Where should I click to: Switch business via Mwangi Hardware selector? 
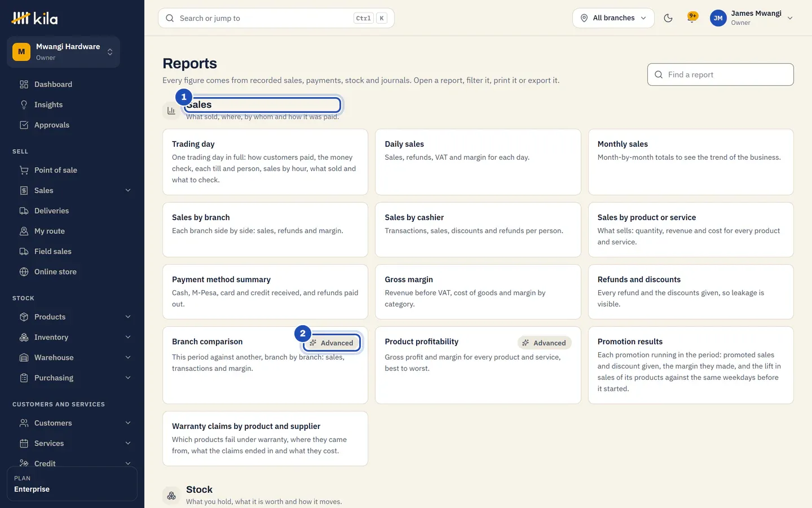point(63,52)
